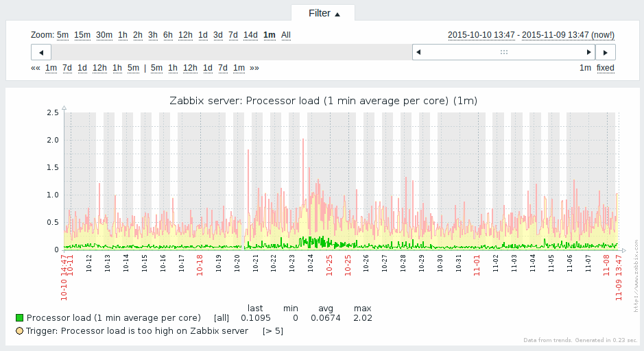Move back 1d in time navigation
The width and height of the screenshot is (644, 351).
(x=82, y=68)
